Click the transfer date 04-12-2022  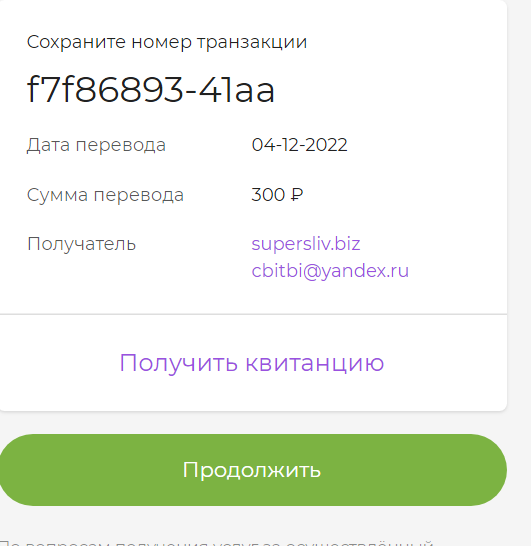click(x=299, y=145)
